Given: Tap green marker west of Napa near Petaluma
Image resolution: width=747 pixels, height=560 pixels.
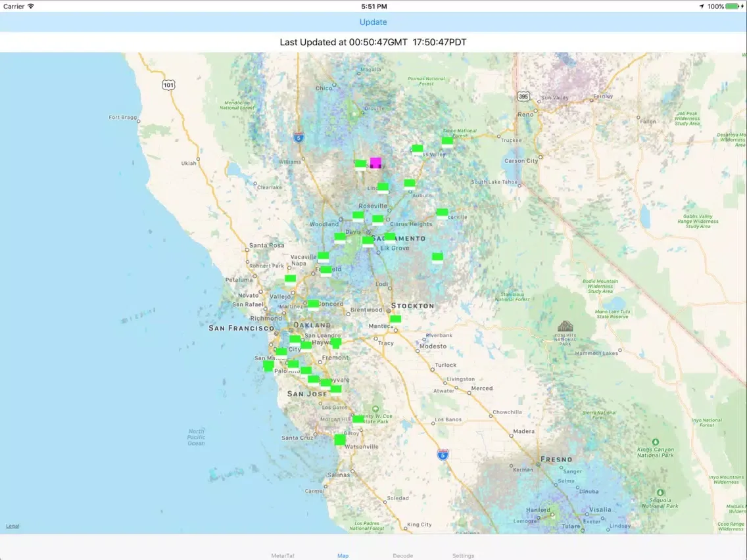Looking at the screenshot, I should point(290,279).
